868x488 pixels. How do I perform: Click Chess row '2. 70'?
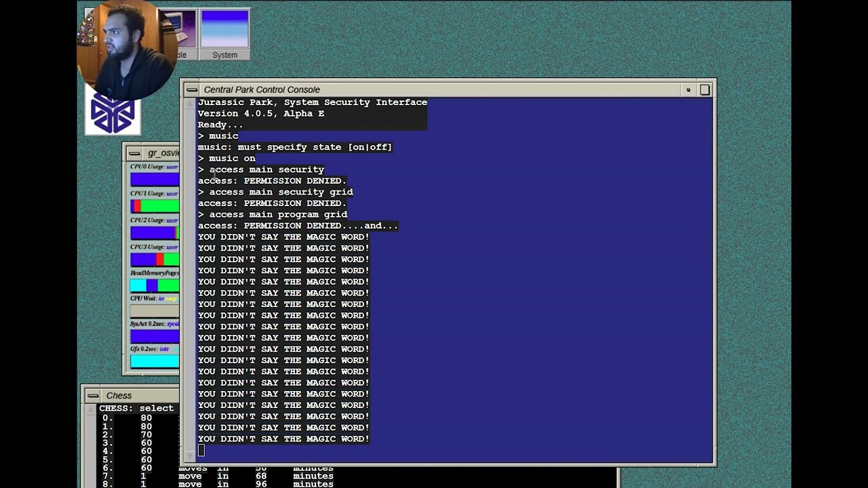point(127,434)
